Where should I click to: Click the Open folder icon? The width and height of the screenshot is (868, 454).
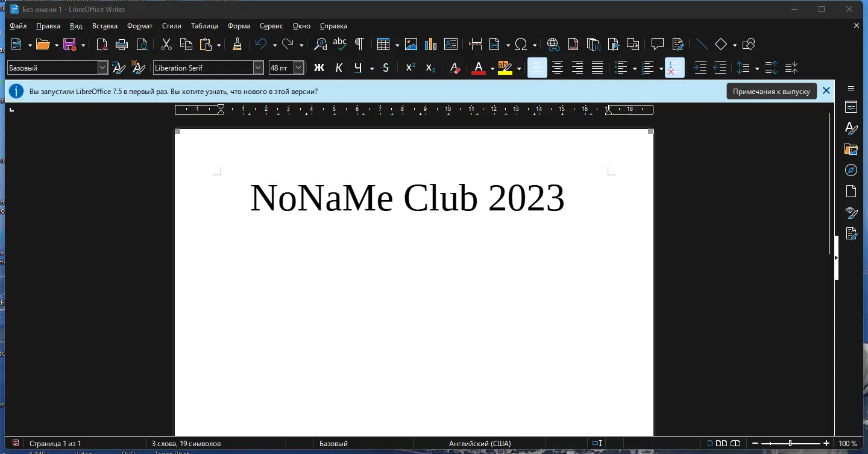[x=42, y=44]
